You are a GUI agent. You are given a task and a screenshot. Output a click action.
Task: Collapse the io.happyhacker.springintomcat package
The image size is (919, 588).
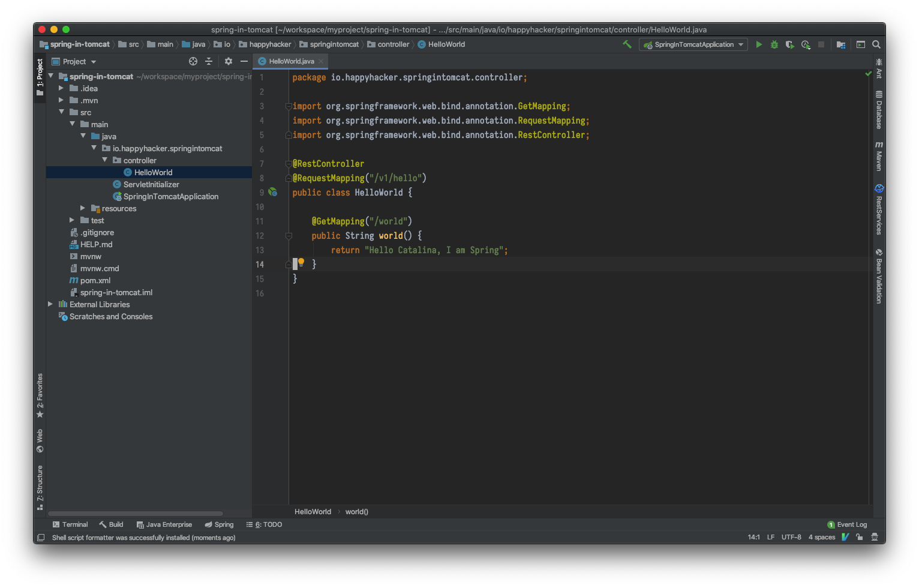pyautogui.click(x=94, y=148)
